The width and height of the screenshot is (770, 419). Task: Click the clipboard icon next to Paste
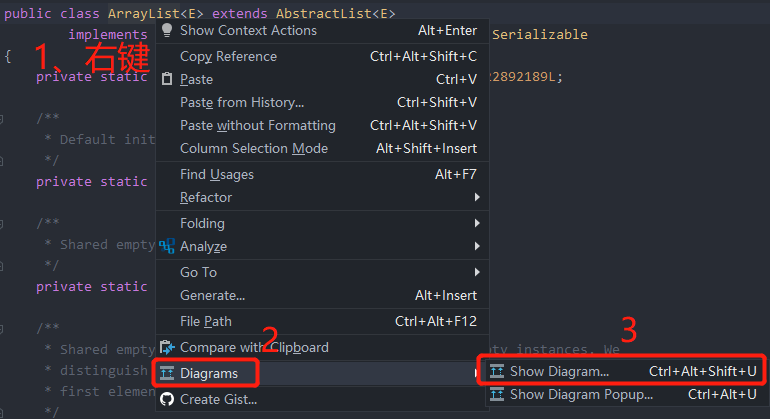[x=167, y=79]
